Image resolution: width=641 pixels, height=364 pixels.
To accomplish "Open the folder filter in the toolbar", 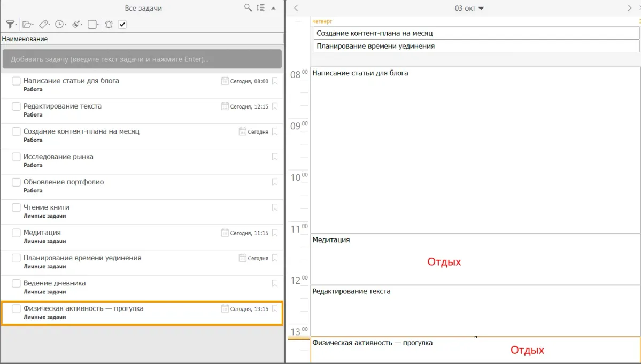I will [x=27, y=24].
